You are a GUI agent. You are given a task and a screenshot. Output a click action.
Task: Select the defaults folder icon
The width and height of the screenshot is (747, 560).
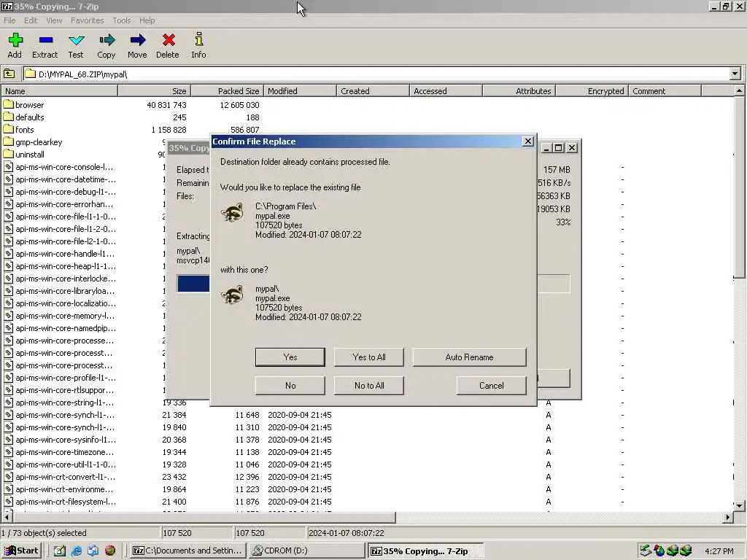tap(8, 117)
